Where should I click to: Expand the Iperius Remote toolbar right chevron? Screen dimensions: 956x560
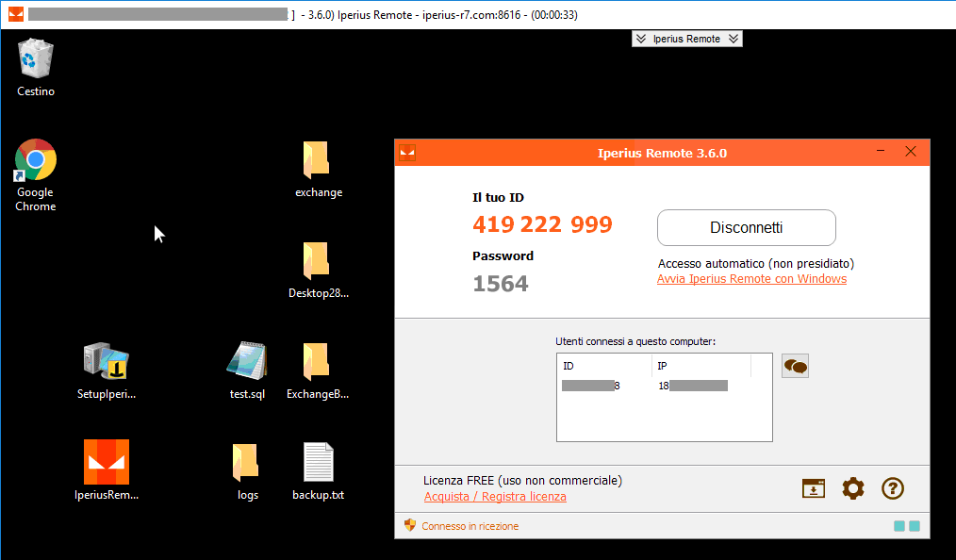click(733, 39)
